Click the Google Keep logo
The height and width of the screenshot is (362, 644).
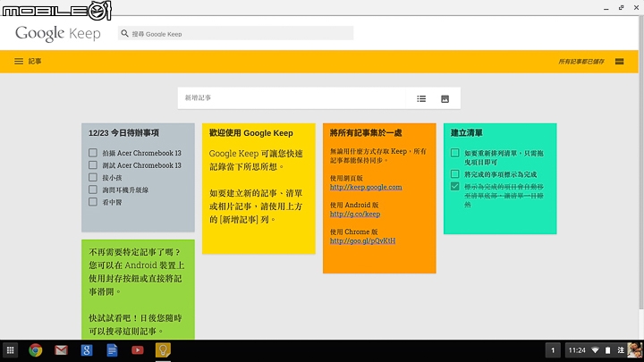pyautogui.click(x=58, y=33)
